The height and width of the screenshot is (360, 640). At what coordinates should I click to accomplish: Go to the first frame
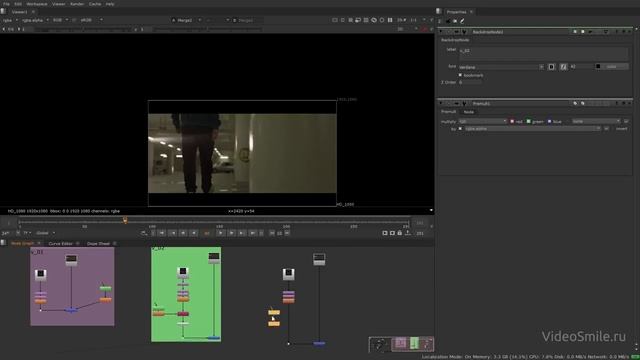pos(162,233)
